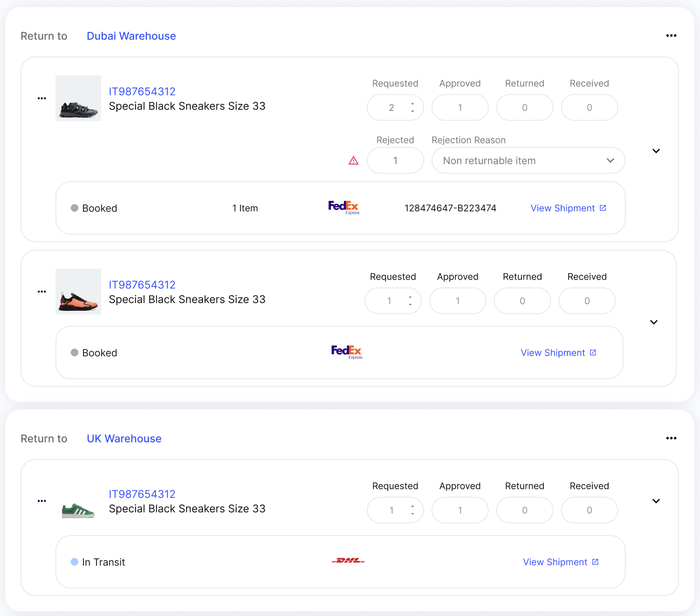Open the Dubai Warehouse link
Screen dimensions: 700x616
click(131, 36)
